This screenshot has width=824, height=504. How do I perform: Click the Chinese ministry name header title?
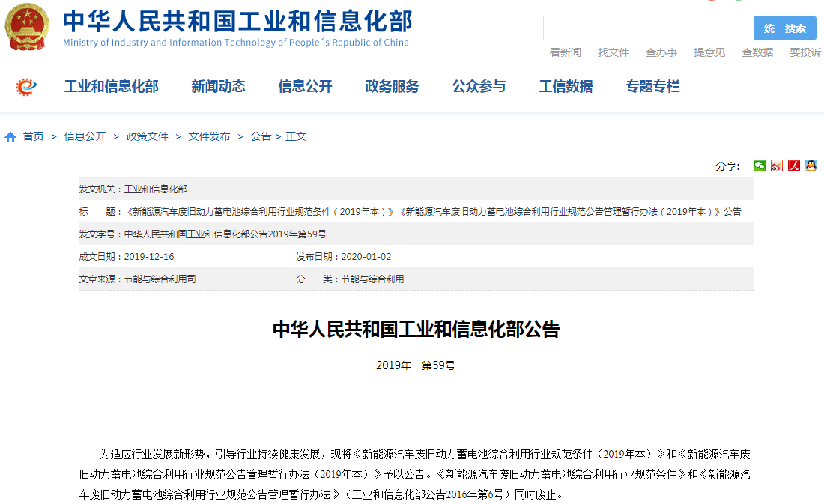point(237,21)
